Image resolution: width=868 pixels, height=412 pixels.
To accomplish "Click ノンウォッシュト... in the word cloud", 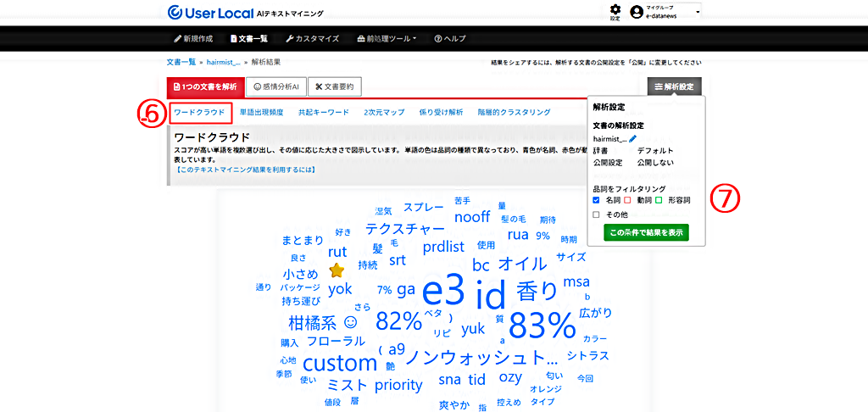I will click(x=481, y=357).
